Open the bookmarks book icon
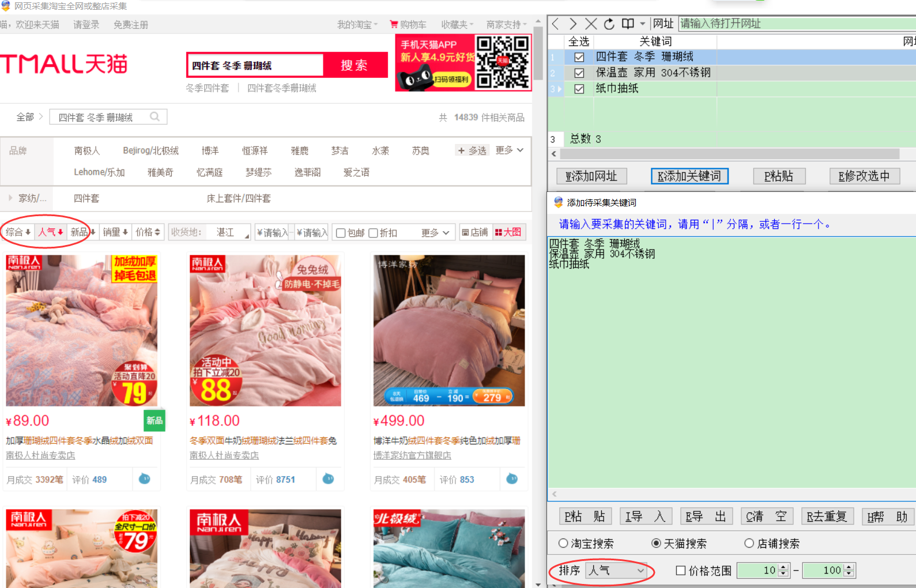 pyautogui.click(x=628, y=24)
